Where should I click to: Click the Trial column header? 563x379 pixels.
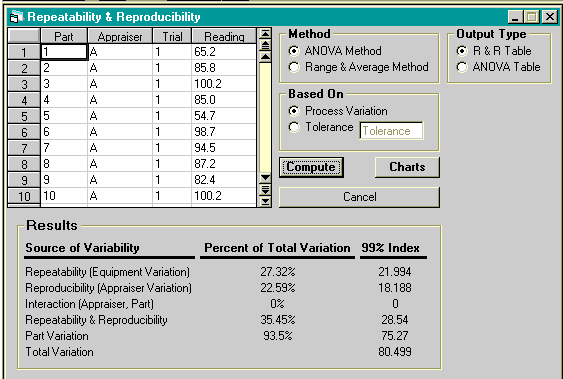[172, 36]
